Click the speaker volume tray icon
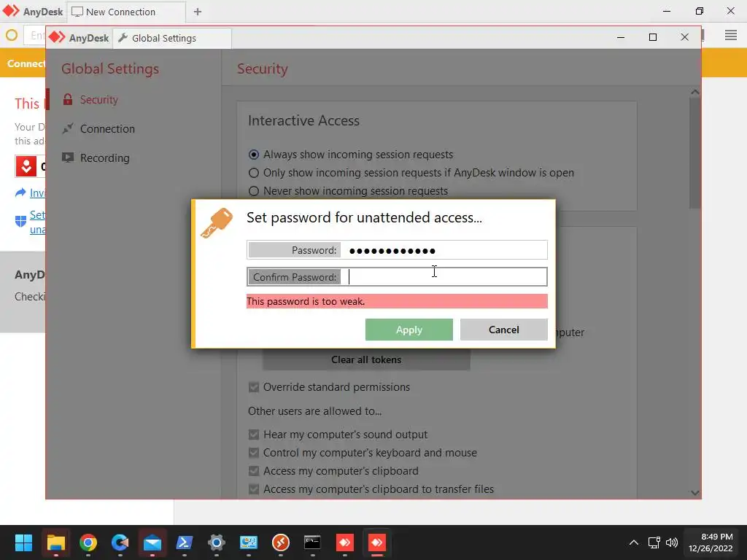 pyautogui.click(x=672, y=542)
